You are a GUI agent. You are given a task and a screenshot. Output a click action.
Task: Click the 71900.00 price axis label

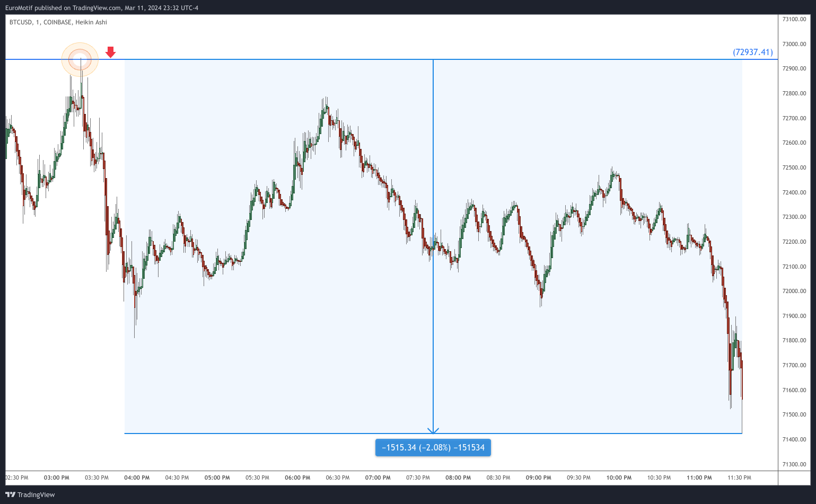point(794,316)
